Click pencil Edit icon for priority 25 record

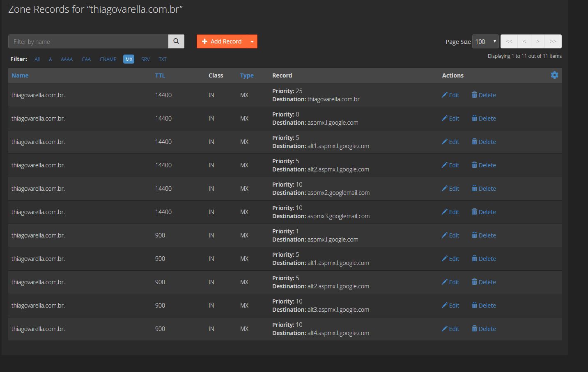[x=444, y=95]
